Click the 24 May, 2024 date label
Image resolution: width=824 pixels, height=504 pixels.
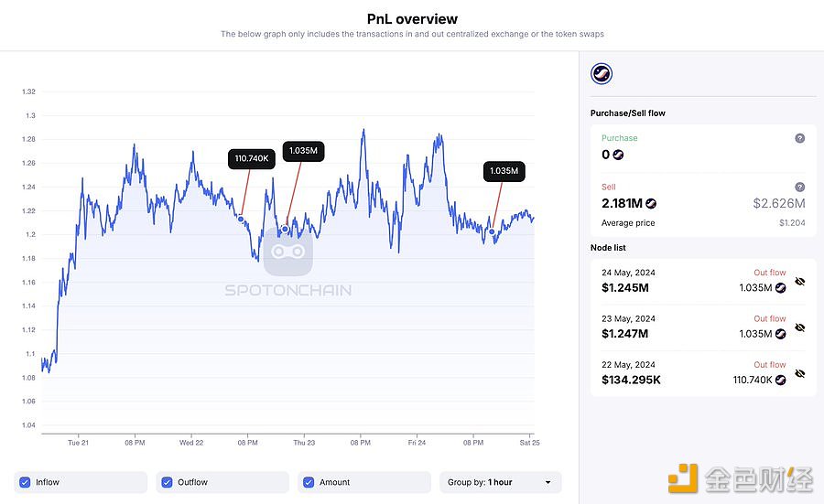tap(628, 273)
